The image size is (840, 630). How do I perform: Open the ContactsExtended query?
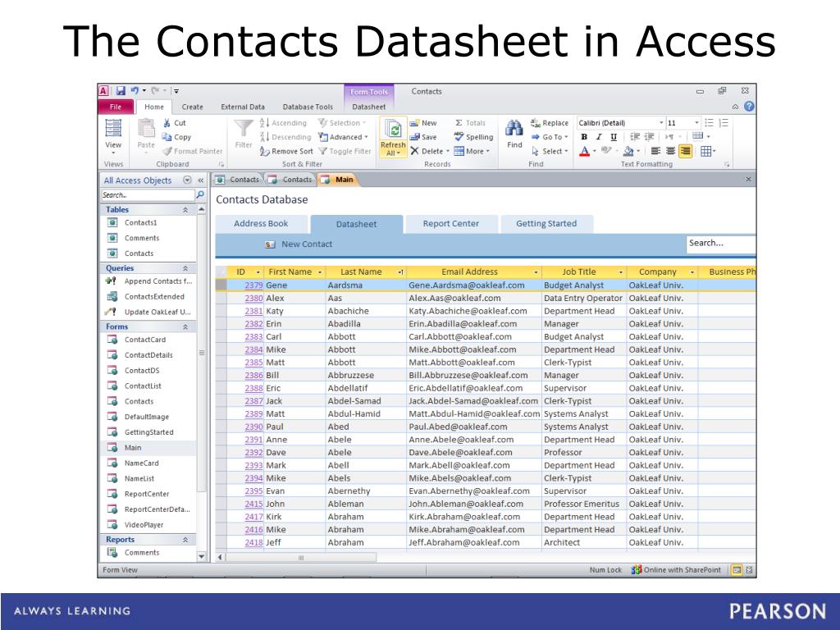154,297
